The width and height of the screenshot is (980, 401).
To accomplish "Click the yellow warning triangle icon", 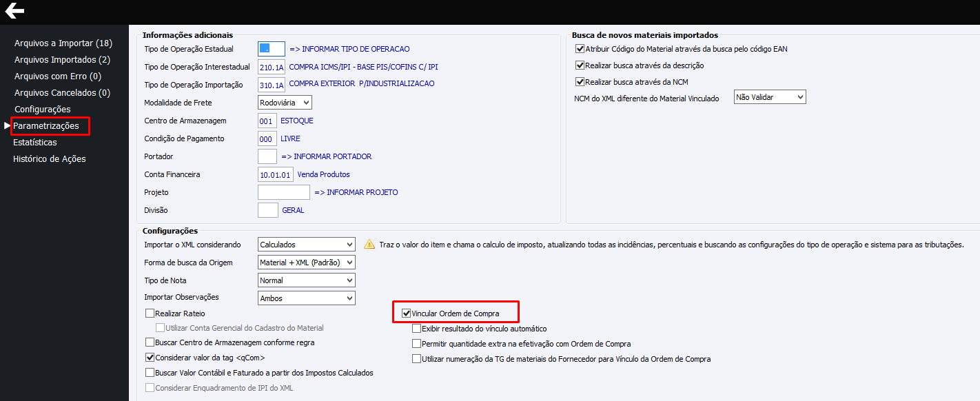I will (x=369, y=244).
